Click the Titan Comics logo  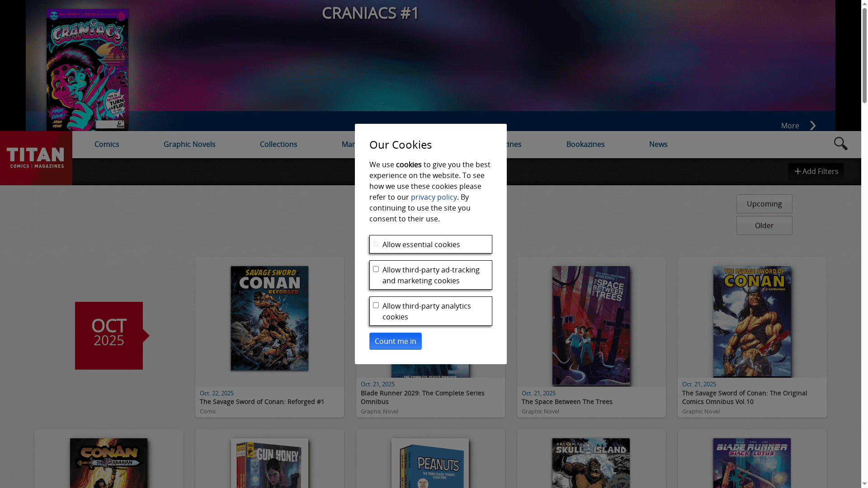[36, 157]
